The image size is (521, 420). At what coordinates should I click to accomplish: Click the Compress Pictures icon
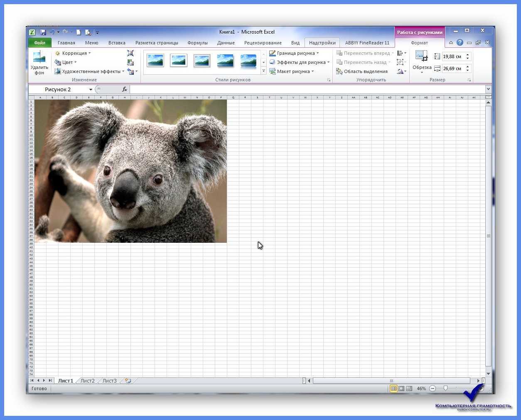(x=130, y=53)
